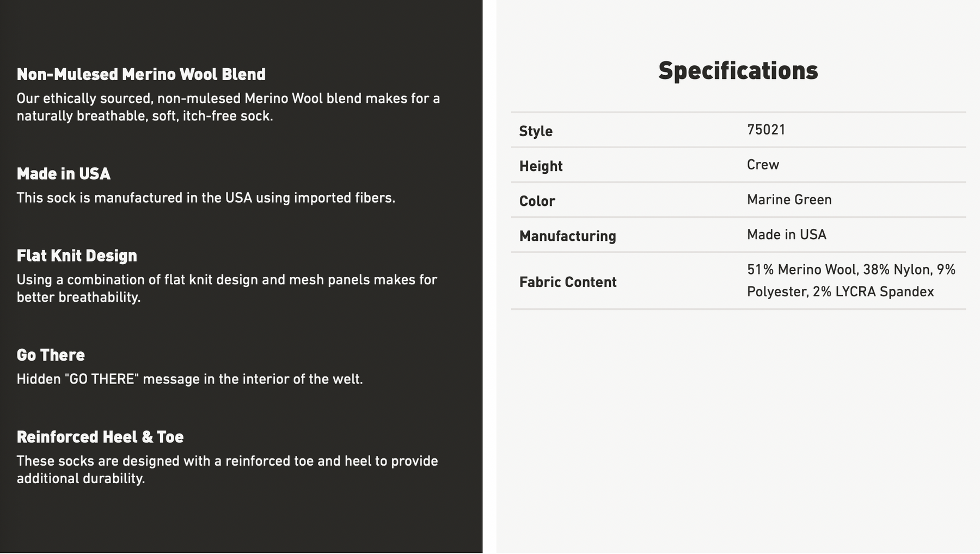Select the Marine Green color value

(789, 199)
